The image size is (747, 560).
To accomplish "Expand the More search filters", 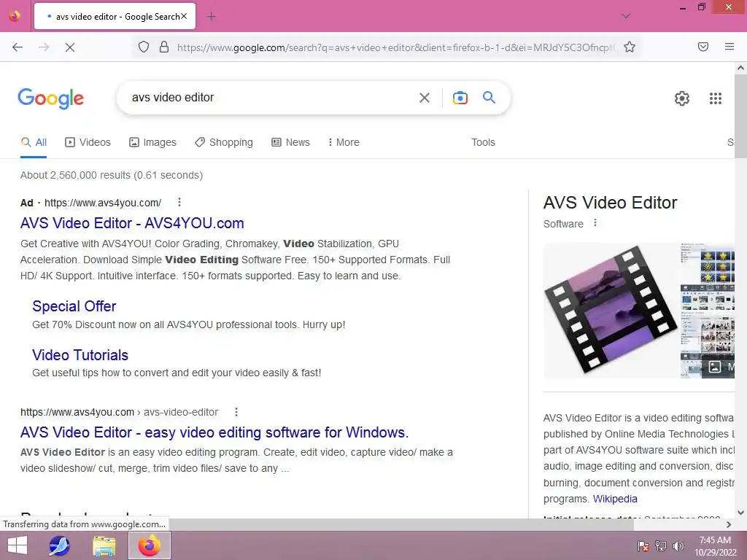I will point(344,142).
